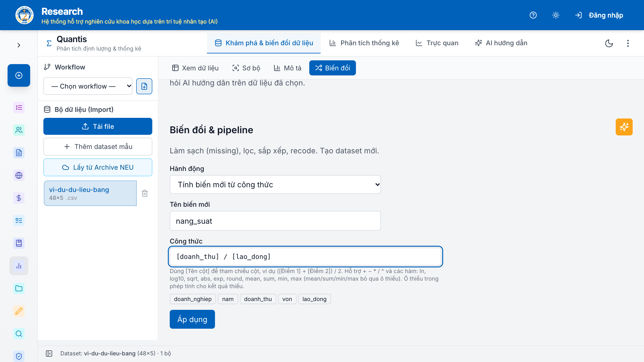Open the pencil edit sidebar icon
This screenshot has height=362, width=644.
pyautogui.click(x=19, y=311)
